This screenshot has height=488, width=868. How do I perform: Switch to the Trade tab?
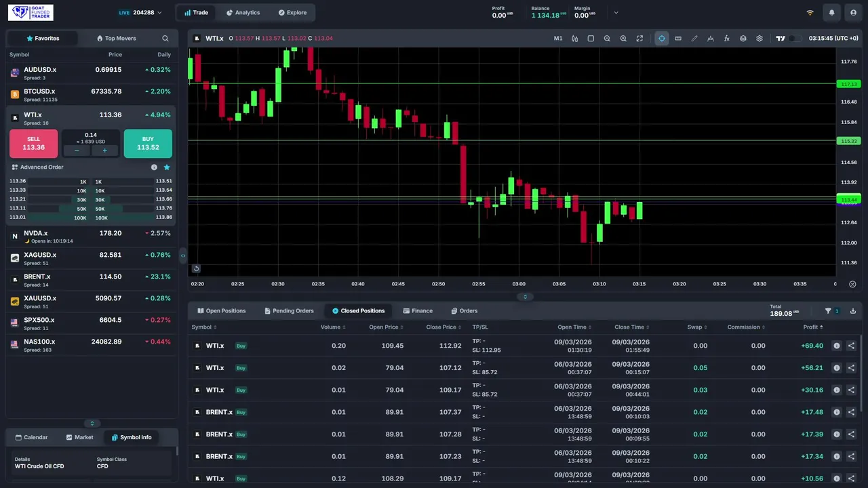pyautogui.click(x=196, y=12)
